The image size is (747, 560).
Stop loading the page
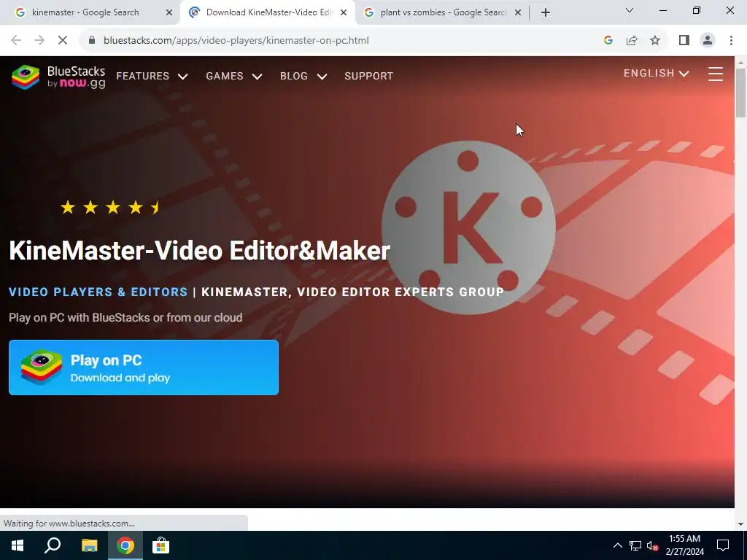coord(63,41)
